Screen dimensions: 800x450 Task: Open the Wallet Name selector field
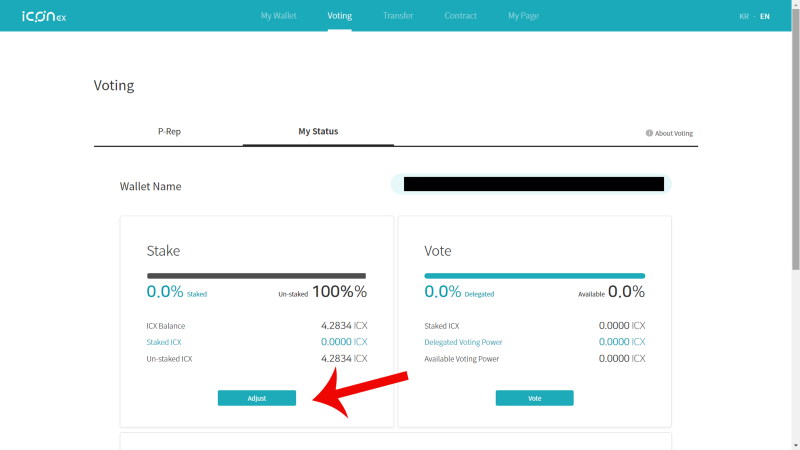pyautogui.click(x=531, y=184)
